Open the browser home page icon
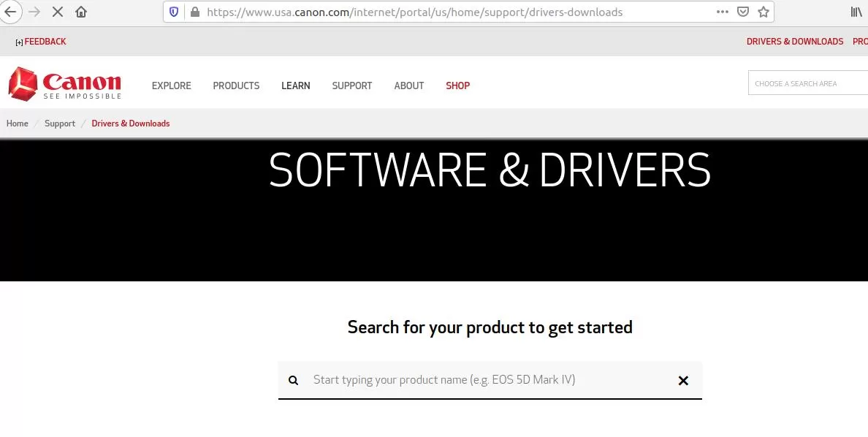The width and height of the screenshot is (868, 437). point(81,12)
